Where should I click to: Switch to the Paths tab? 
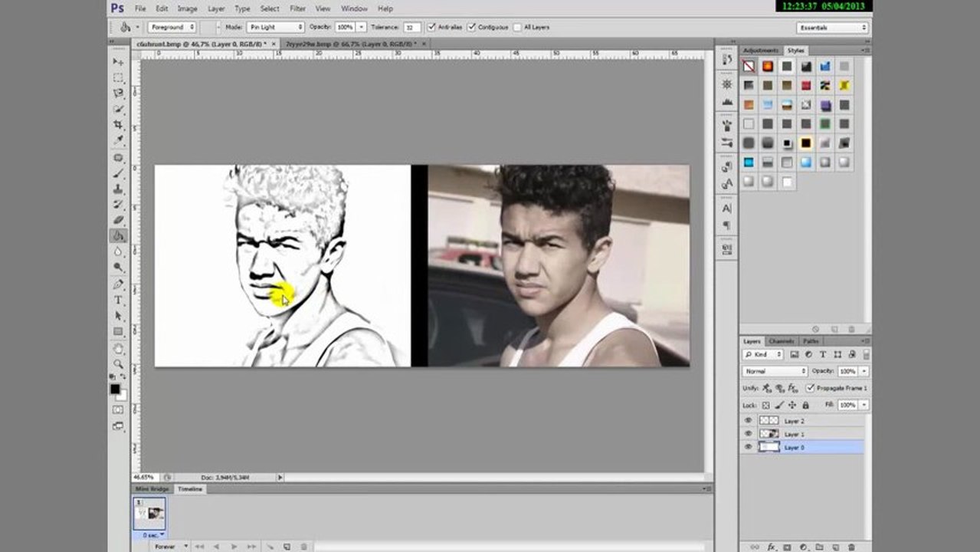(811, 341)
